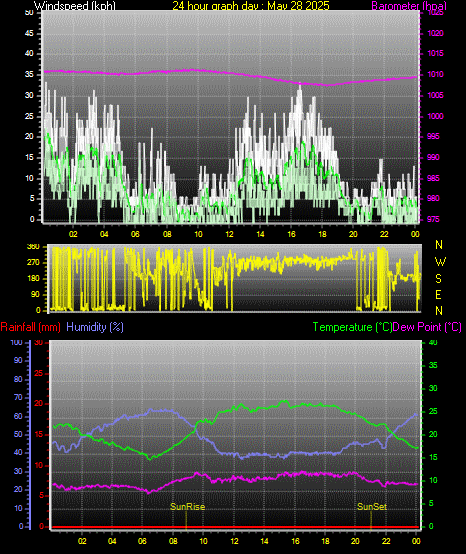The height and width of the screenshot is (554, 466).
Task: Click the red Rainfall (mm) legend label
Action: click(30, 327)
